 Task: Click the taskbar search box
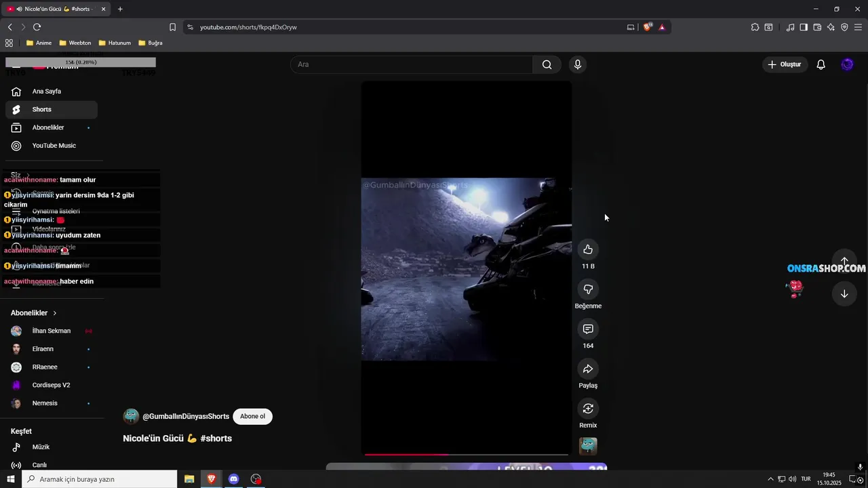pos(100,479)
